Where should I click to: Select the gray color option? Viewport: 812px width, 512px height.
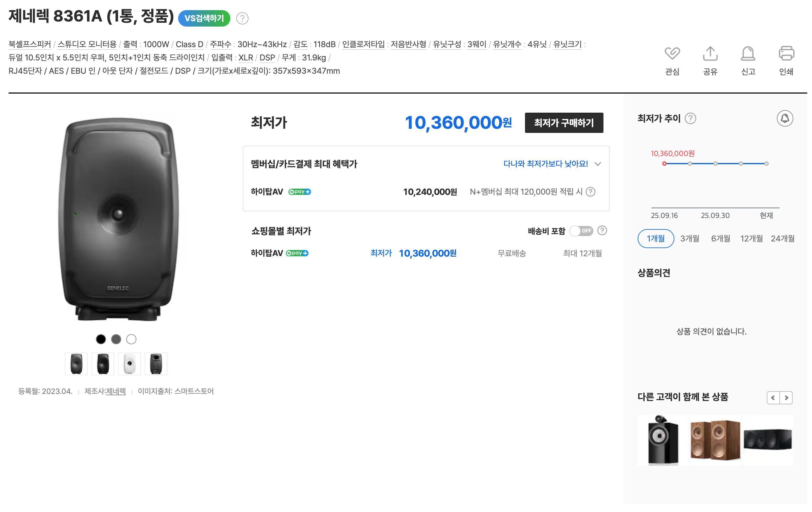[116, 339]
